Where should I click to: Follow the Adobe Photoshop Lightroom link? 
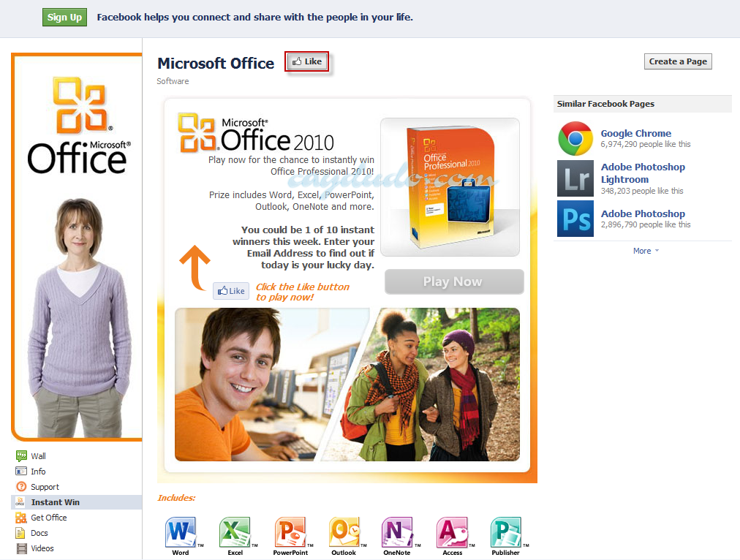643,173
